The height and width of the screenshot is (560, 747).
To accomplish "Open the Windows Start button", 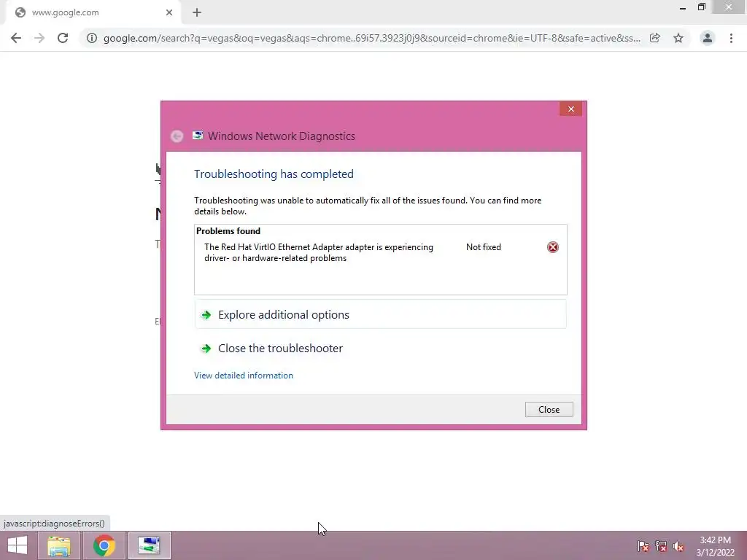I will tap(18, 545).
